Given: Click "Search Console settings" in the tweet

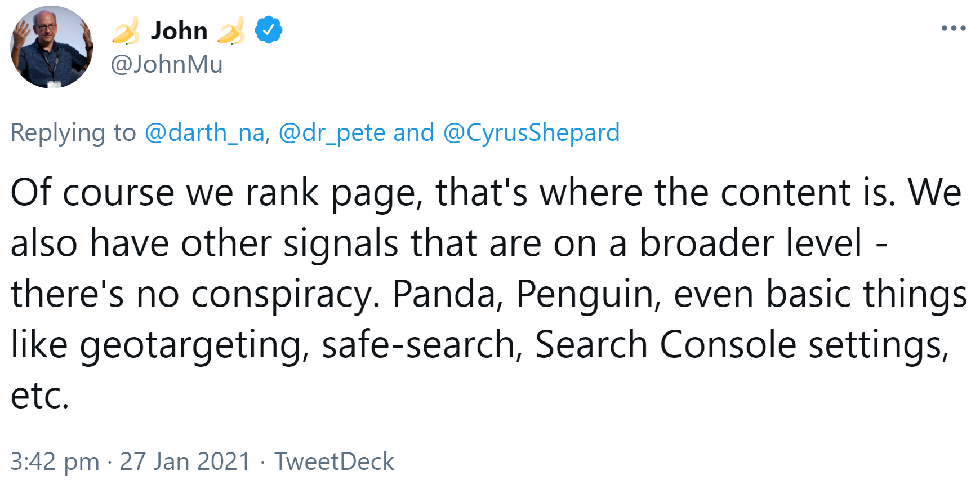Looking at the screenshot, I should click(741, 345).
